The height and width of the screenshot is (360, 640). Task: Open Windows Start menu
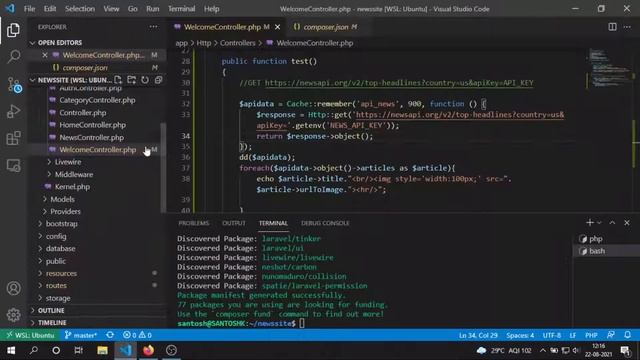[x=11, y=350]
